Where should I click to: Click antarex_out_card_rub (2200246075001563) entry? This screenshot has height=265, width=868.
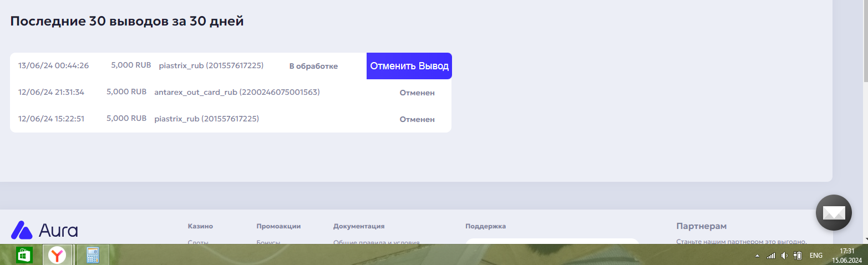coord(237,92)
